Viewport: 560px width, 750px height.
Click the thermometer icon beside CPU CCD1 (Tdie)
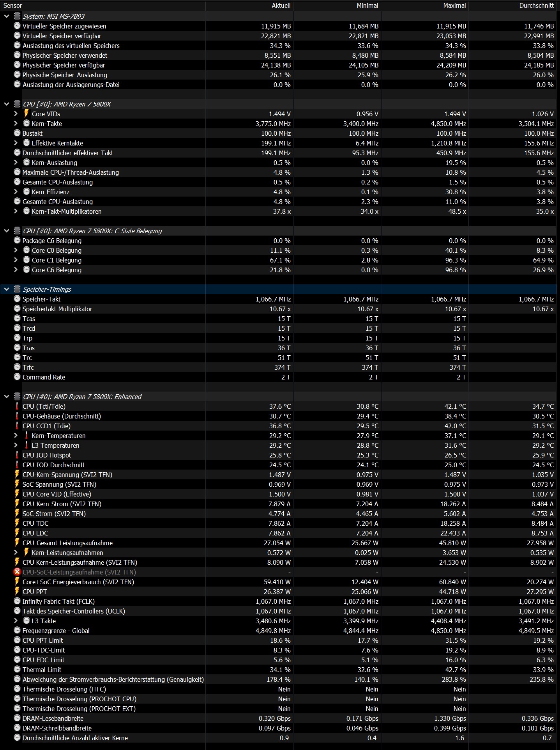point(17,426)
